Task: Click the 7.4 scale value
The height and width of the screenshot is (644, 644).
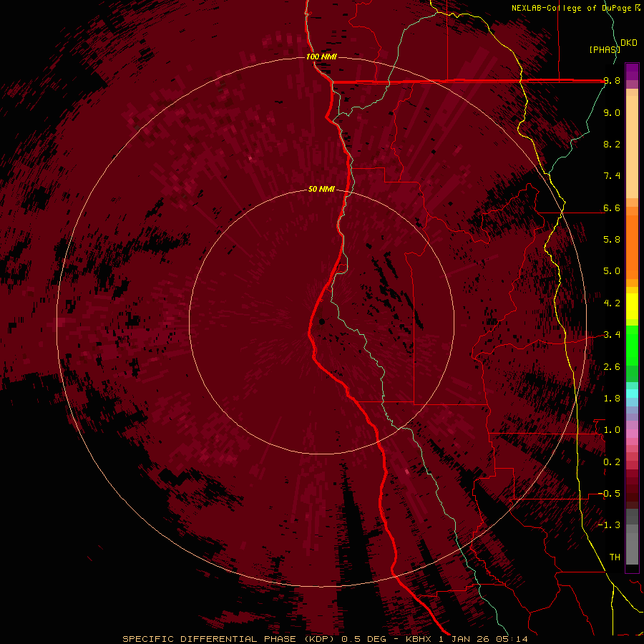Action: [612, 176]
